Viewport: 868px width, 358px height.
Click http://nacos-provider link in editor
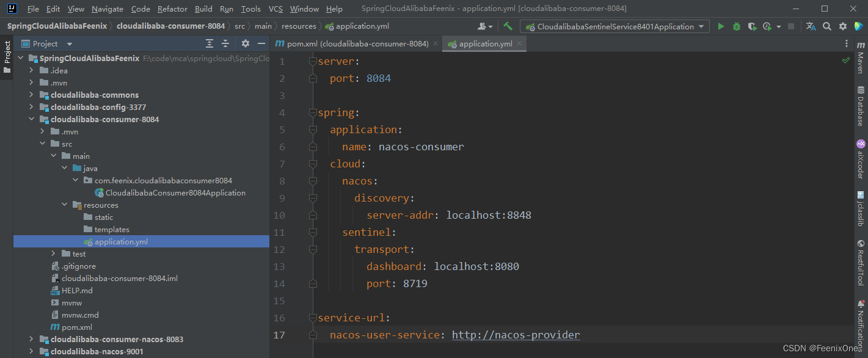pyautogui.click(x=516, y=335)
